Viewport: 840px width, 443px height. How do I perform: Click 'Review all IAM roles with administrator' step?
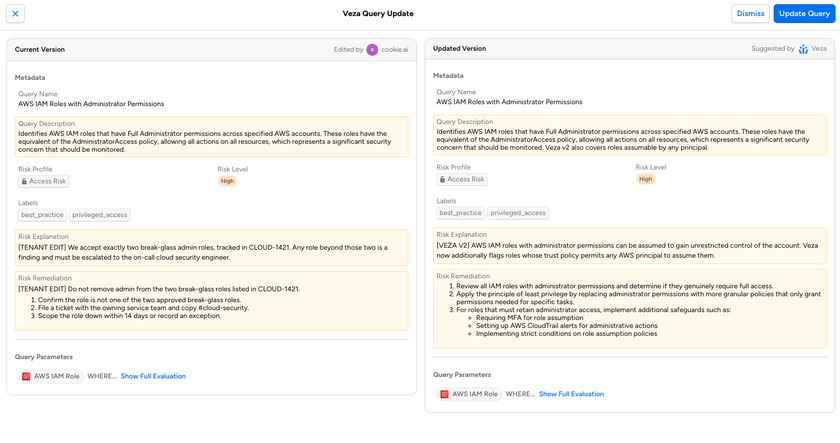click(x=614, y=286)
